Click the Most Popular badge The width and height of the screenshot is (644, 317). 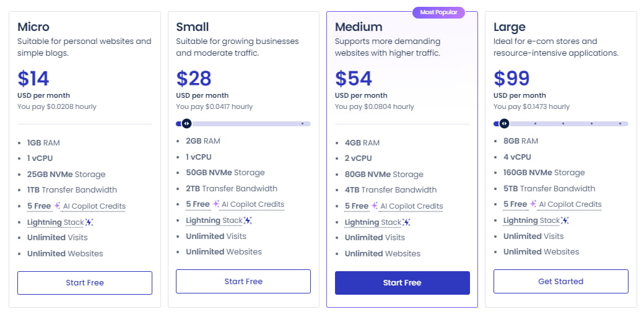tap(438, 12)
